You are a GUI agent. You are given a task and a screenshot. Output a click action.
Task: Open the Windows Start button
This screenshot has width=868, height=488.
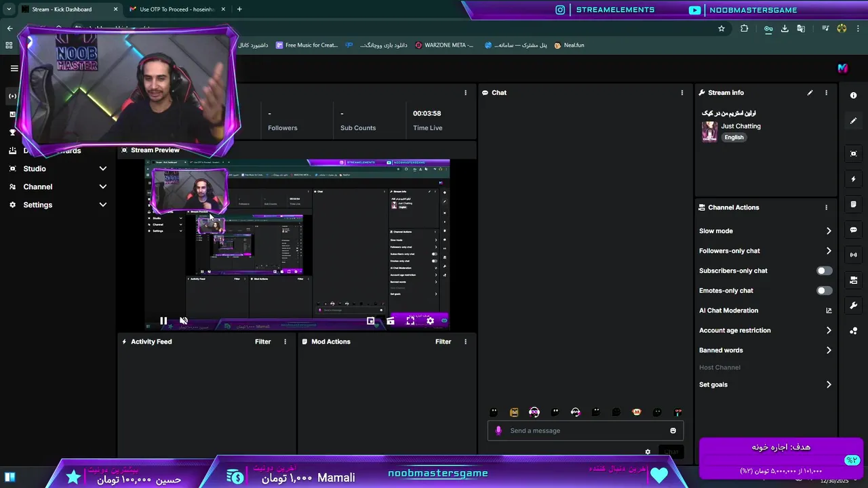pyautogui.click(x=9, y=477)
